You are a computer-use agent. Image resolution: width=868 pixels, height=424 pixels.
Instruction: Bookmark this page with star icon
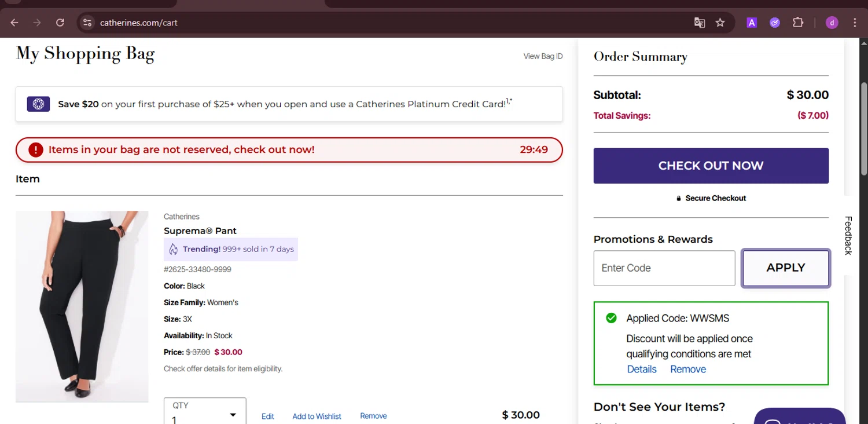coord(720,23)
